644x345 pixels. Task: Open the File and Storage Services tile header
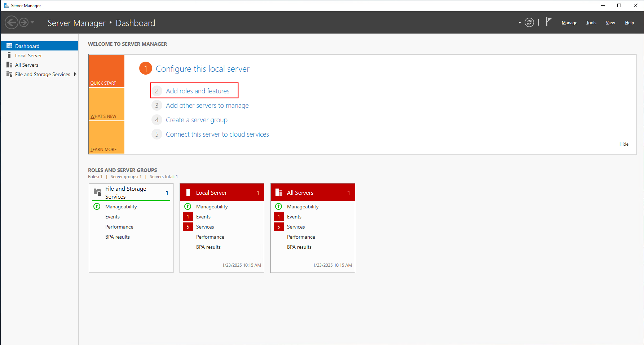pos(131,193)
